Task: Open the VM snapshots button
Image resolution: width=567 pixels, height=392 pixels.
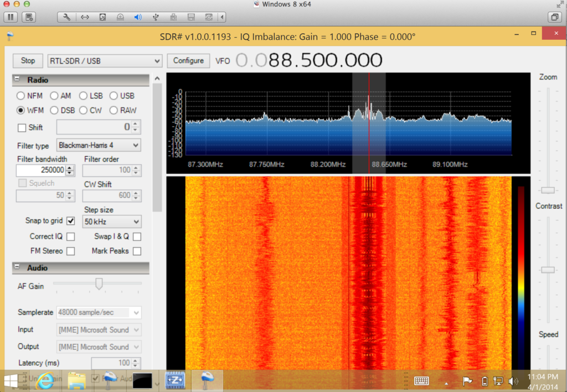Action: pos(29,17)
